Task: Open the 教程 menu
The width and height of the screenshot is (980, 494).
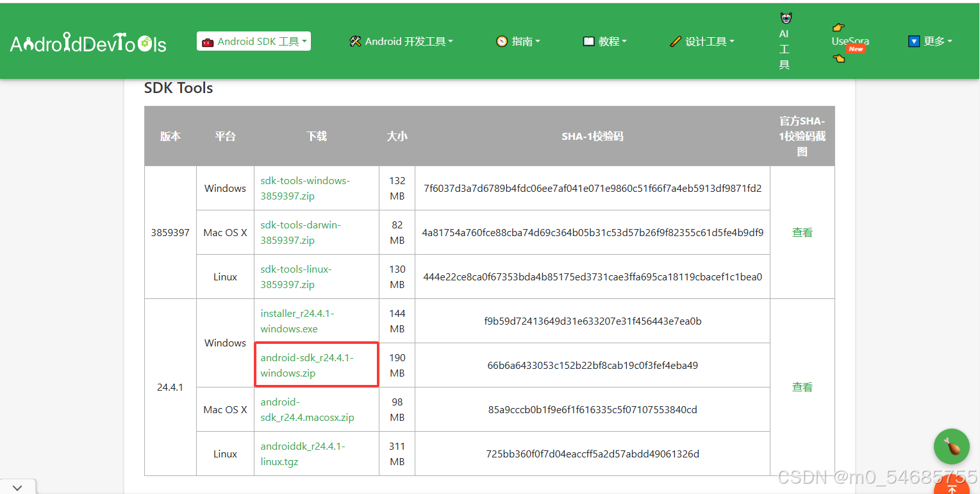Action: (x=604, y=41)
